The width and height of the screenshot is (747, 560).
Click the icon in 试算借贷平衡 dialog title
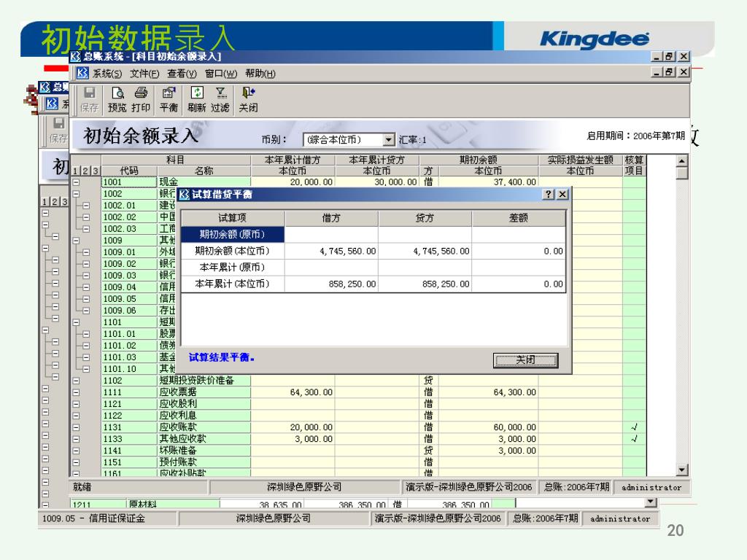(x=184, y=194)
